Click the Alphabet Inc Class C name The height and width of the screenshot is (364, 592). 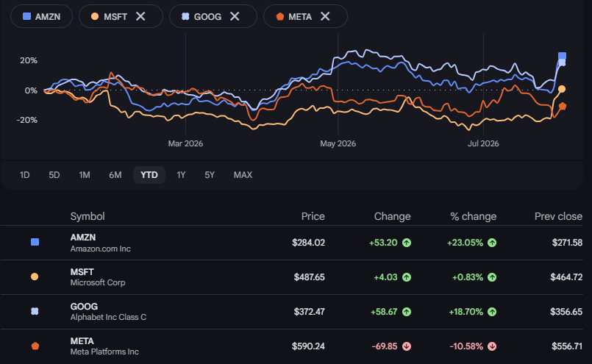click(108, 317)
